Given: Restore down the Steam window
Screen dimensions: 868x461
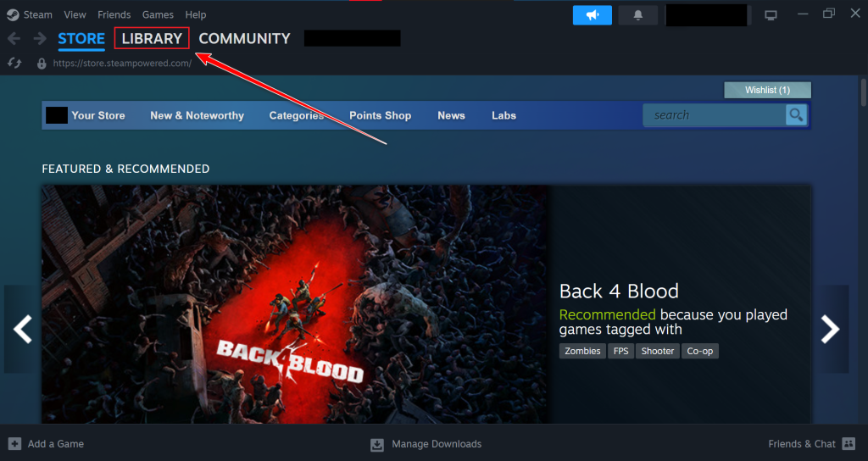Looking at the screenshot, I should click(x=829, y=14).
